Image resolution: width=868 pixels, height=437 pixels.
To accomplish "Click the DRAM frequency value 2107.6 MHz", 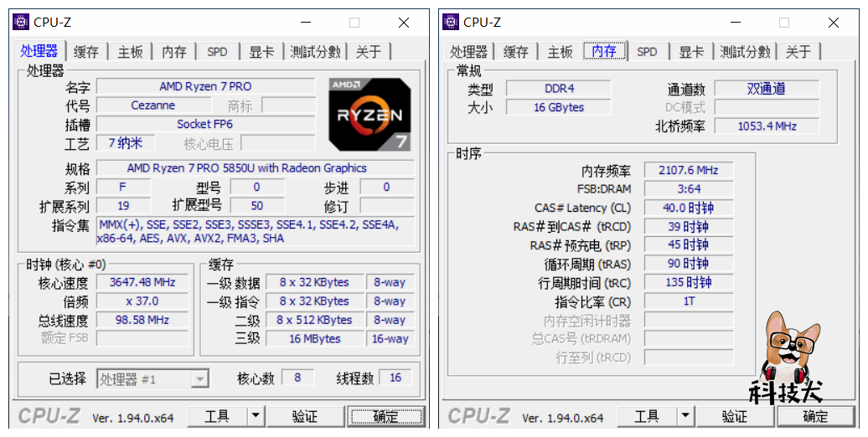I will tap(689, 171).
